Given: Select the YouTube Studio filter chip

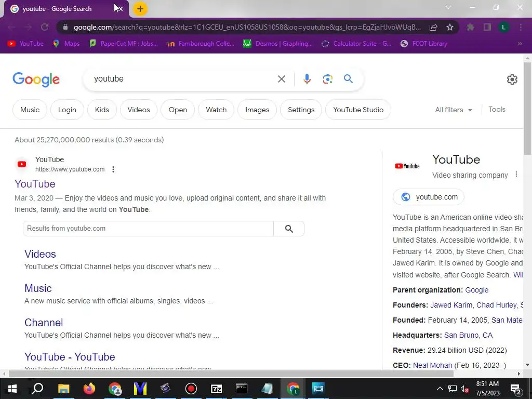Looking at the screenshot, I should click(x=358, y=110).
